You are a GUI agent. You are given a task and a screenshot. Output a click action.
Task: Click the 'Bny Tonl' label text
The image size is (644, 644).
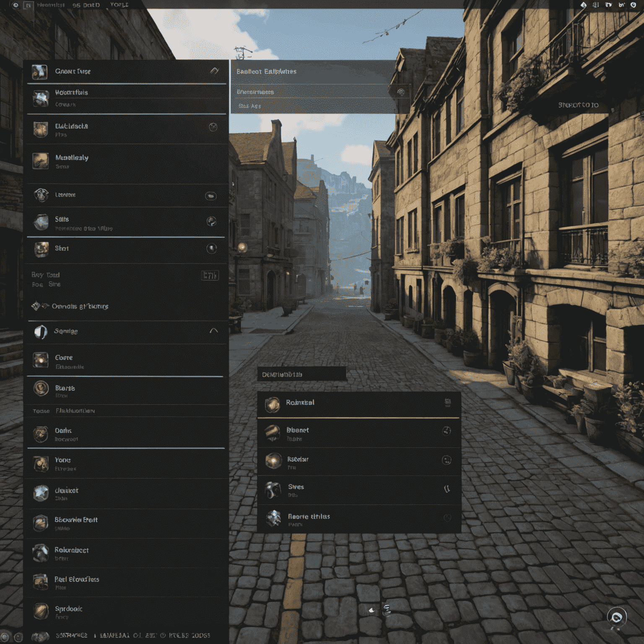point(46,275)
